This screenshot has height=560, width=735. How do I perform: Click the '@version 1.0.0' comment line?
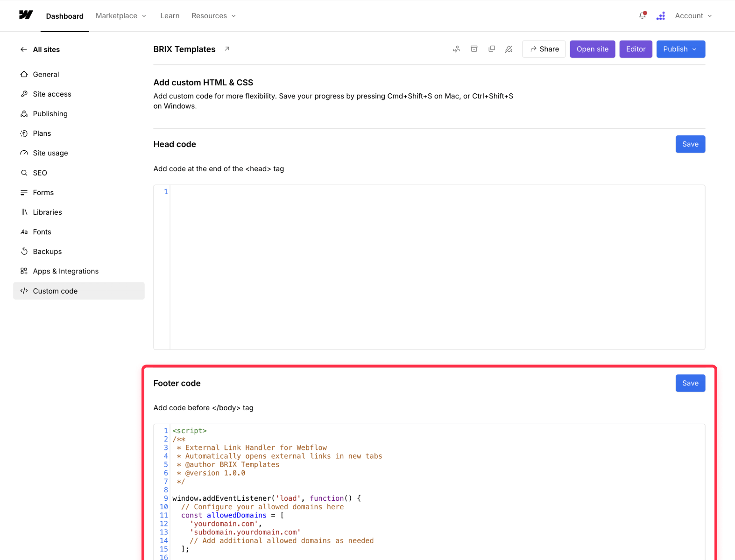coord(211,473)
